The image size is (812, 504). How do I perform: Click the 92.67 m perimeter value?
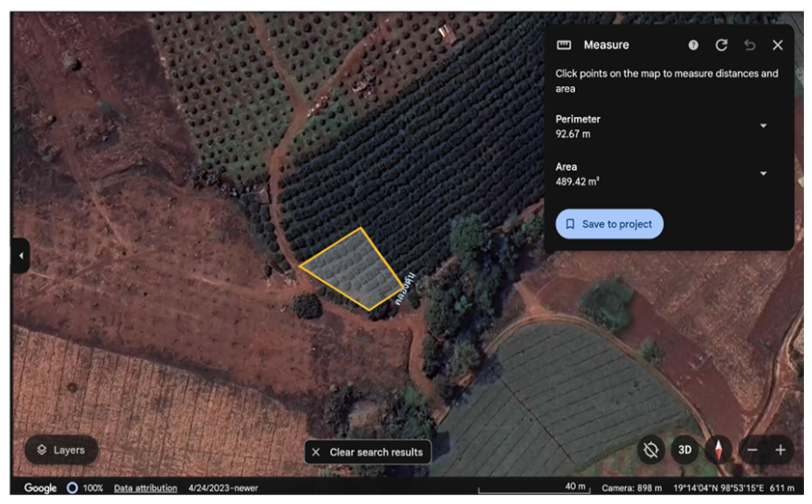[572, 134]
